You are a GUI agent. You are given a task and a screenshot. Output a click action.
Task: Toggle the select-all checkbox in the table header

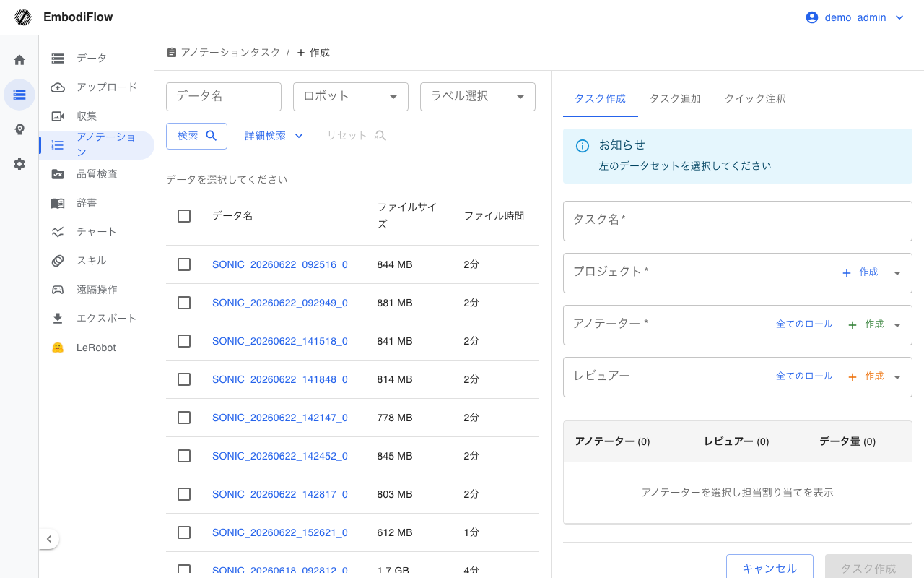[x=184, y=216]
